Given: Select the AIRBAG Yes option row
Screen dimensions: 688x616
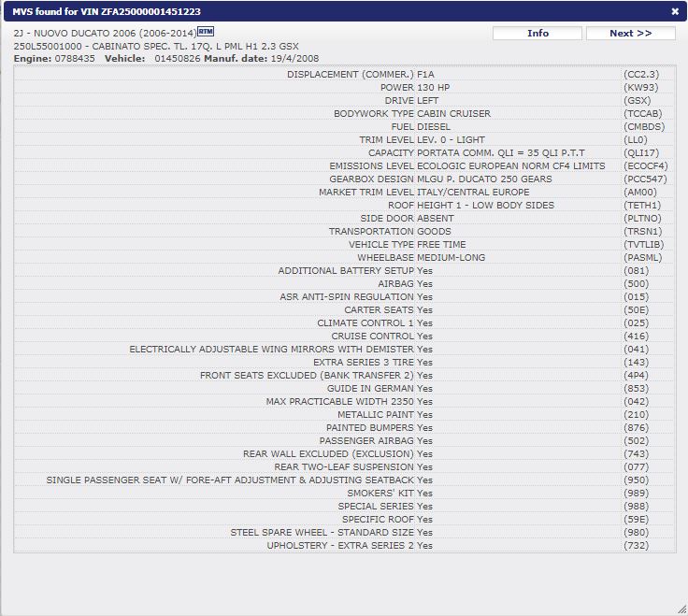Looking at the screenshot, I should [x=405, y=283].
